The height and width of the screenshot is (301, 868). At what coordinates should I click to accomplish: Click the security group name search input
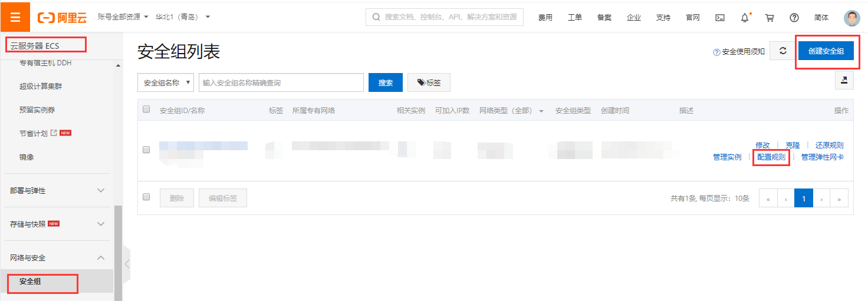pos(281,83)
